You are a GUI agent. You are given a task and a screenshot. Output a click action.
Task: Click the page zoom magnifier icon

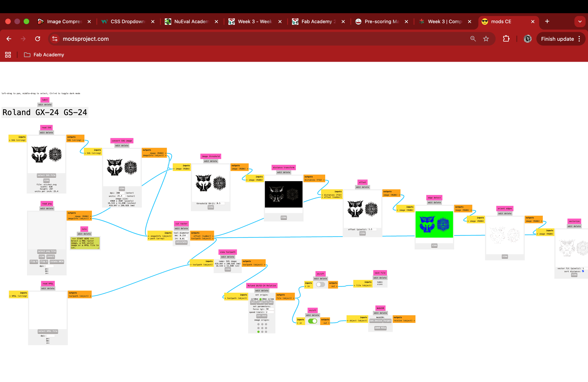(x=473, y=39)
